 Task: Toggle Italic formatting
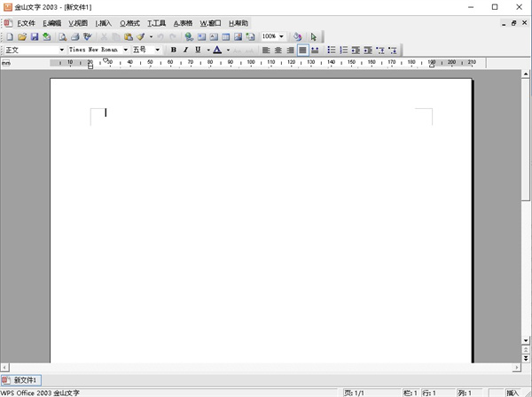(185, 50)
